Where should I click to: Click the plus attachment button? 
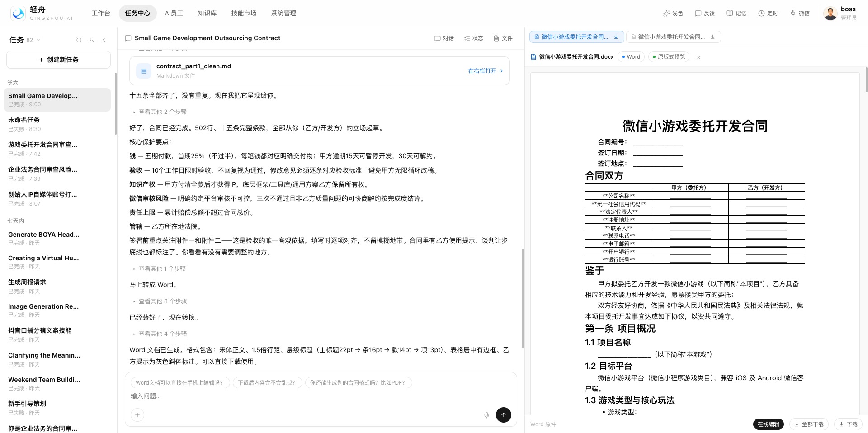[137, 415]
